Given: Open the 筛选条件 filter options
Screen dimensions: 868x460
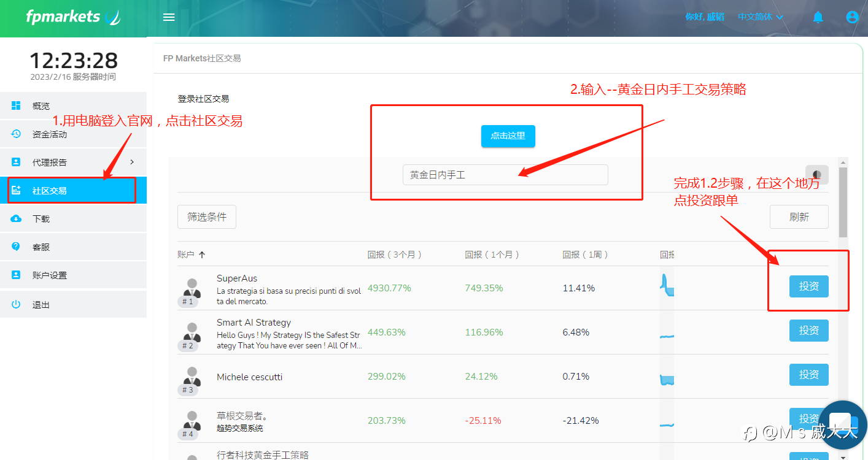Looking at the screenshot, I should click(x=207, y=217).
